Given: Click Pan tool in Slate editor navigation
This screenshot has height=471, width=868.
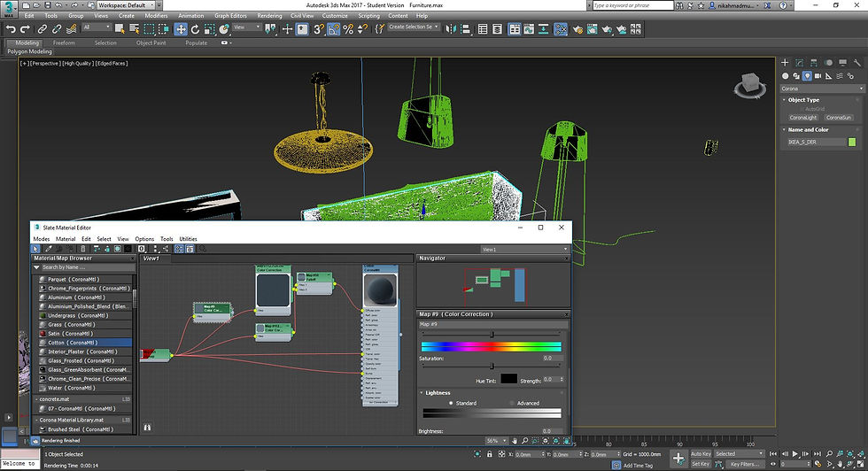Looking at the screenshot, I should click(515, 441).
